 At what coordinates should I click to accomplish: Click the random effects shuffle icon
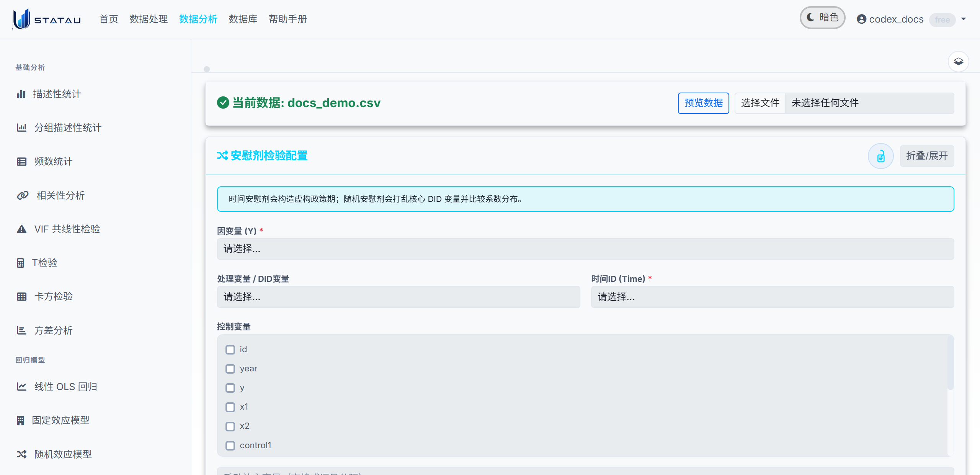(x=21, y=454)
